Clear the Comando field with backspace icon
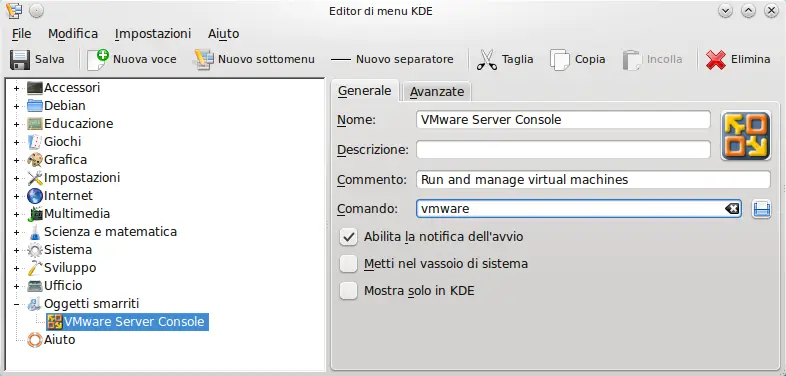Image resolution: width=786 pixels, height=376 pixels. (x=732, y=209)
